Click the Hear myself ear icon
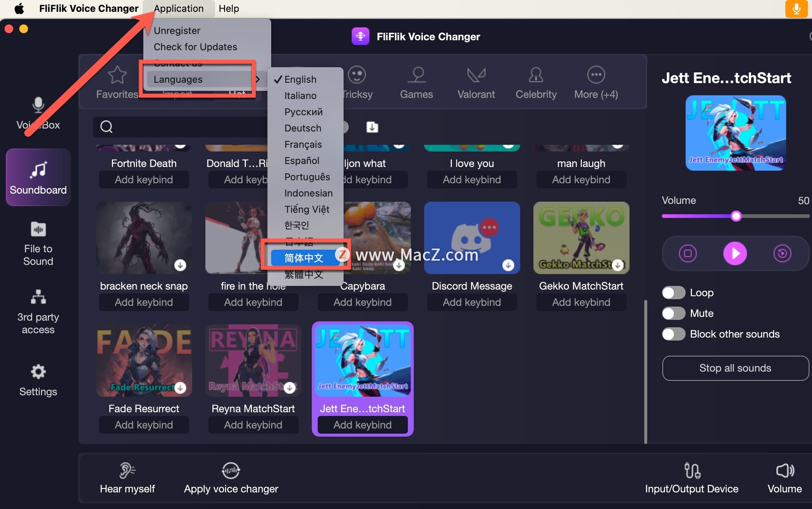Image resolution: width=812 pixels, height=509 pixels. click(x=127, y=470)
